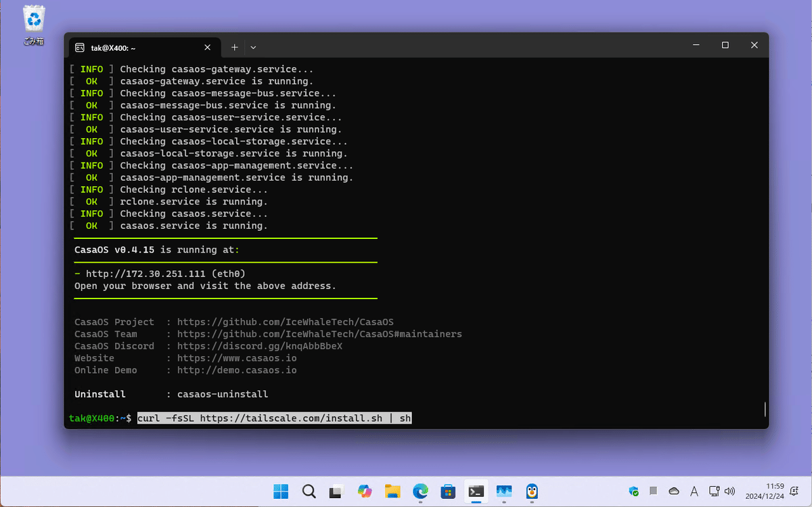Open the blue monitor app in taskbar
Screen dimensions: 812x507
tap(504, 491)
